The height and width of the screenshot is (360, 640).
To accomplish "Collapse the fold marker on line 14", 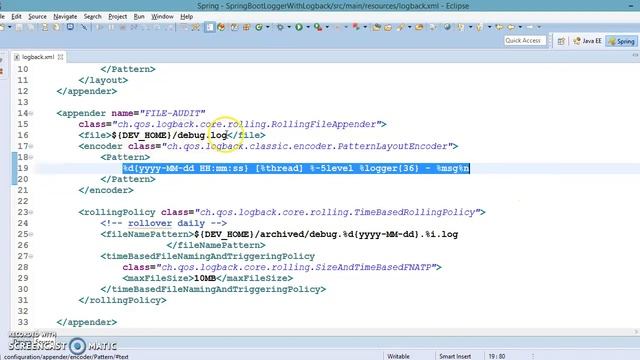I will click(x=31, y=113).
